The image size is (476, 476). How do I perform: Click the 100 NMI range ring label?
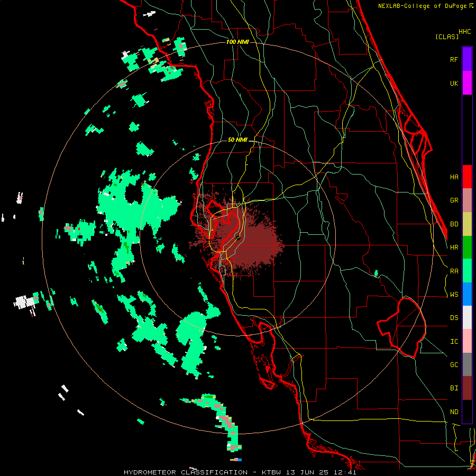(237, 42)
